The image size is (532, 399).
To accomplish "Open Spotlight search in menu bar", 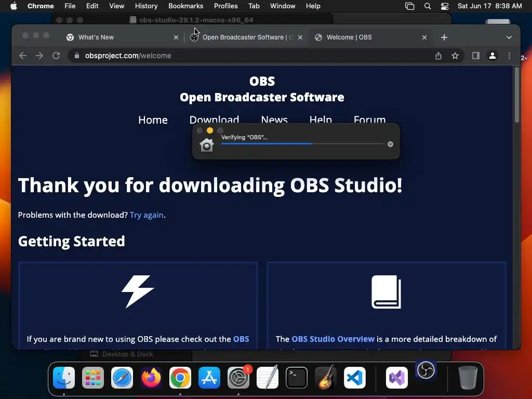I will [x=428, y=6].
